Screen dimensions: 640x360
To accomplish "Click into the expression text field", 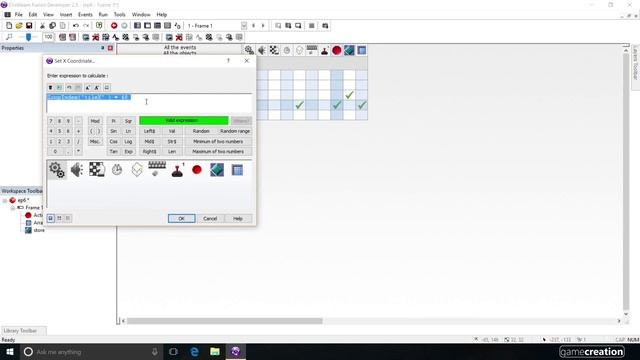I will (x=149, y=103).
